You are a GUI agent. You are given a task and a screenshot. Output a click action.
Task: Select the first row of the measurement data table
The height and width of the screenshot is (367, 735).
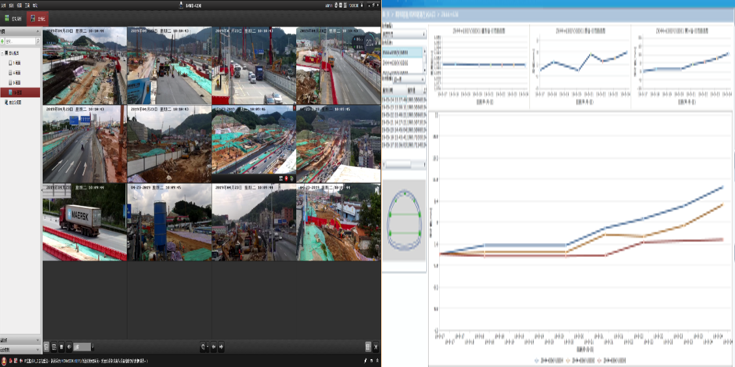pos(405,99)
